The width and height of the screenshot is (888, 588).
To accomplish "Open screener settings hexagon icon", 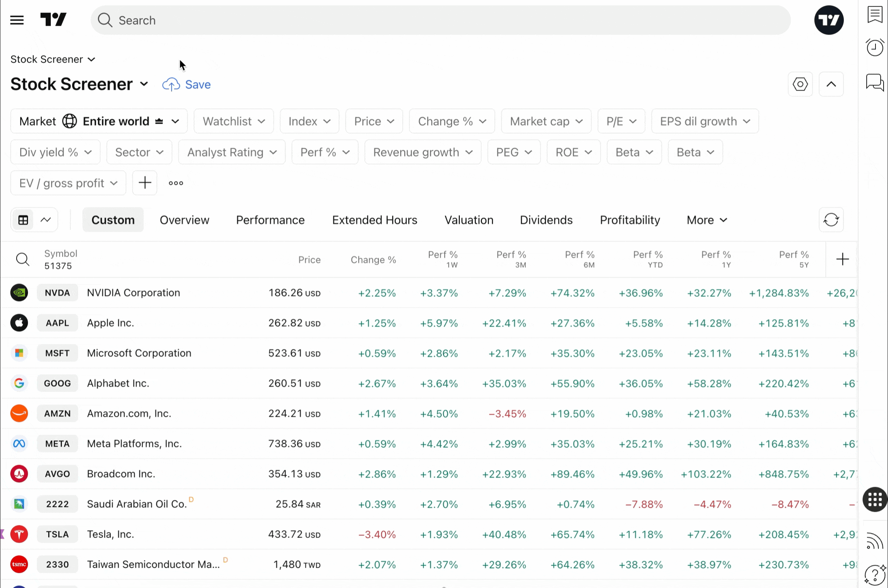I will point(800,84).
